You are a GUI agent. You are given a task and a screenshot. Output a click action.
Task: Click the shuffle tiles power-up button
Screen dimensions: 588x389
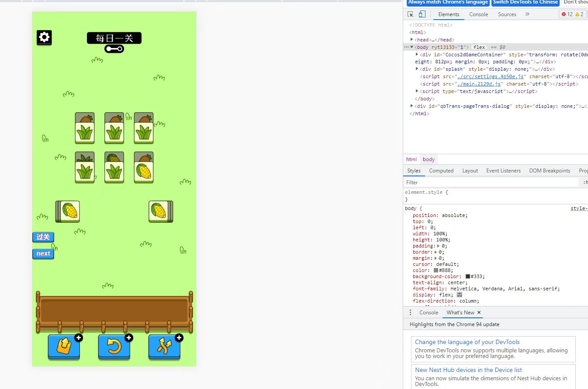click(x=164, y=347)
